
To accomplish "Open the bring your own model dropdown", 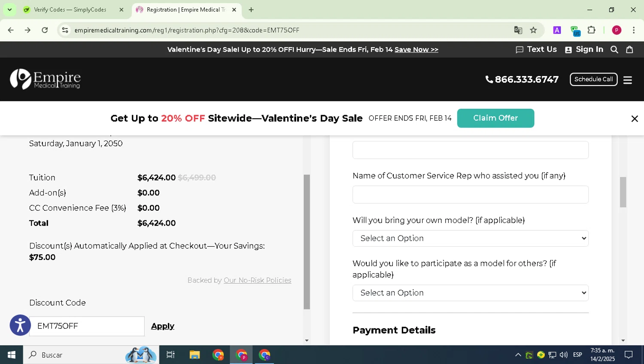I will [470, 239].
